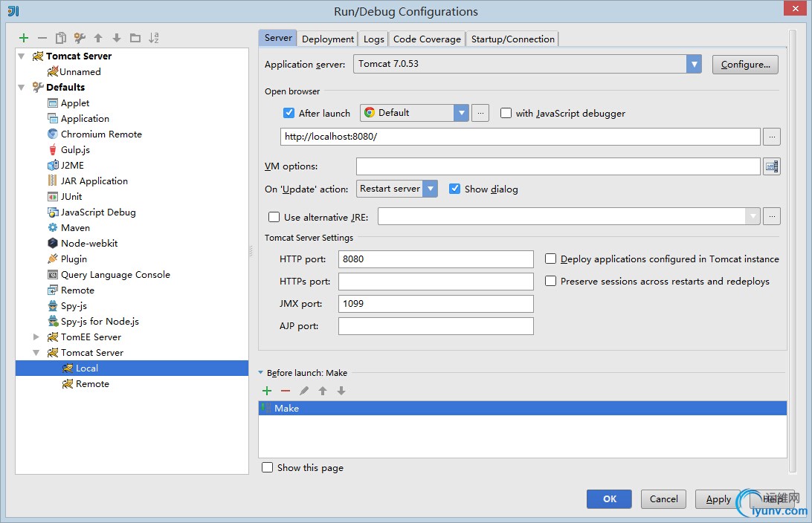The height and width of the screenshot is (523, 812).
Task: Click the JMX port field
Action: click(x=436, y=304)
